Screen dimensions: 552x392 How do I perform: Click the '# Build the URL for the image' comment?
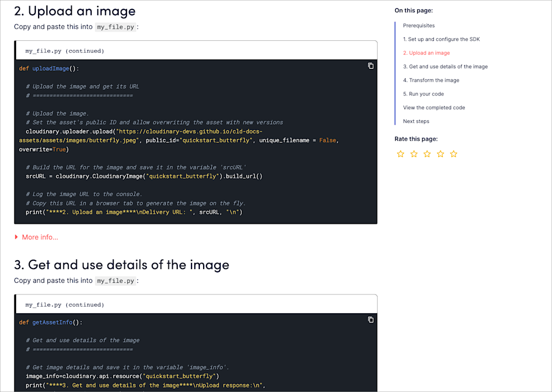(x=136, y=168)
